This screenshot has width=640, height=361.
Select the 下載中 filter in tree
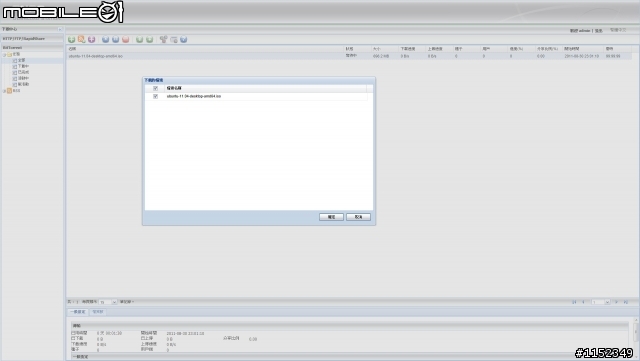point(23,66)
